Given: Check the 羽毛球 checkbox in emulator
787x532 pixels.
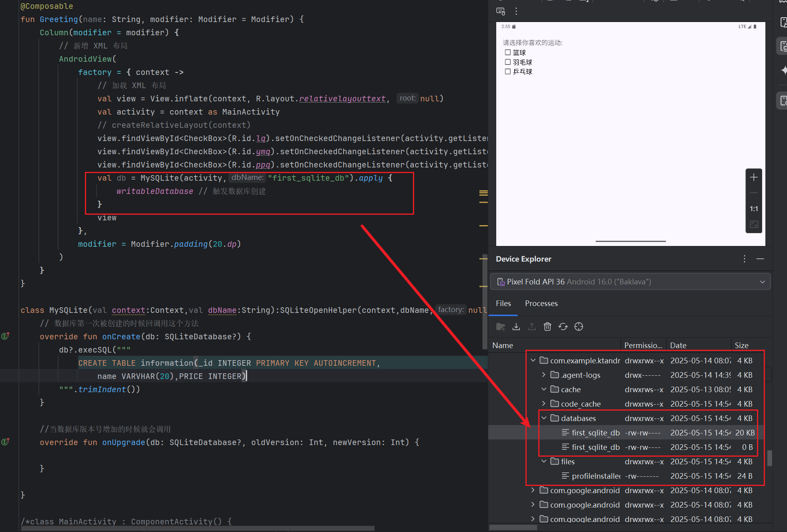Looking at the screenshot, I should coord(508,62).
